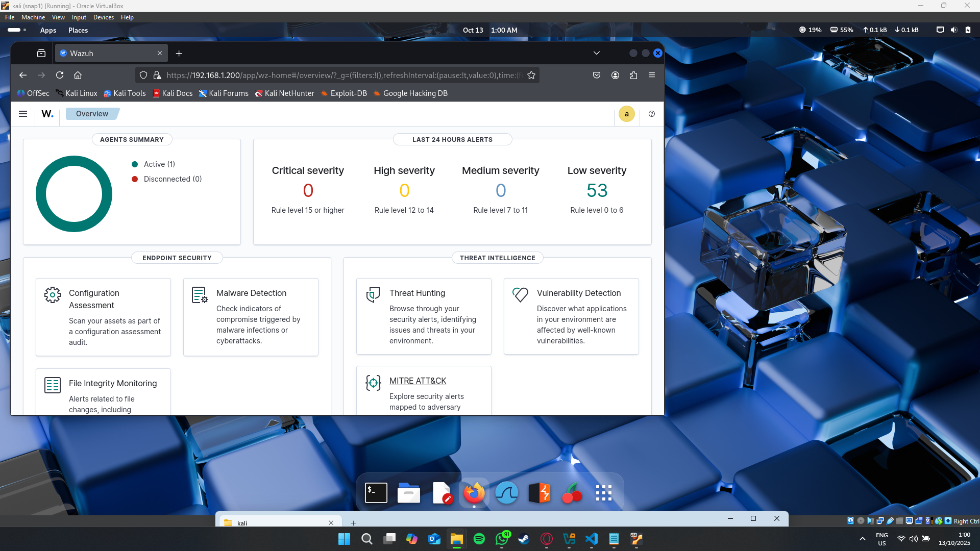Open Cherrytree cherry dock icon
Screen dimensions: 980x551
coord(572,493)
